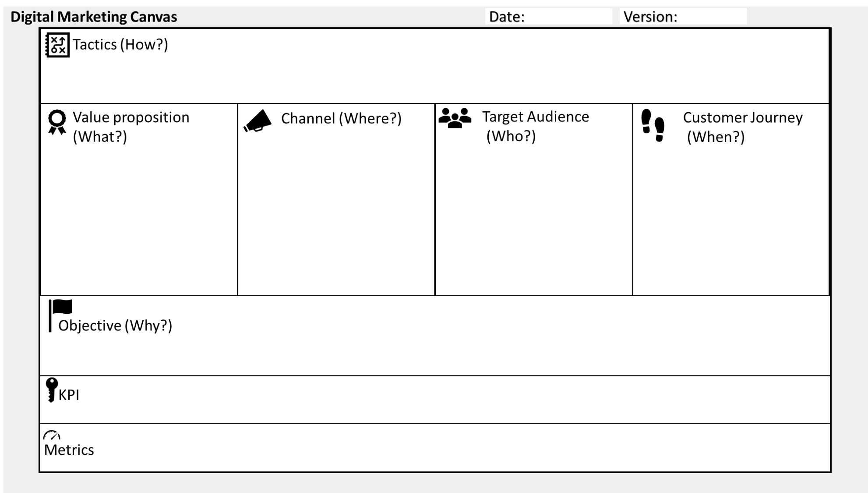Select the Tactics (How?) heading text

(x=120, y=45)
